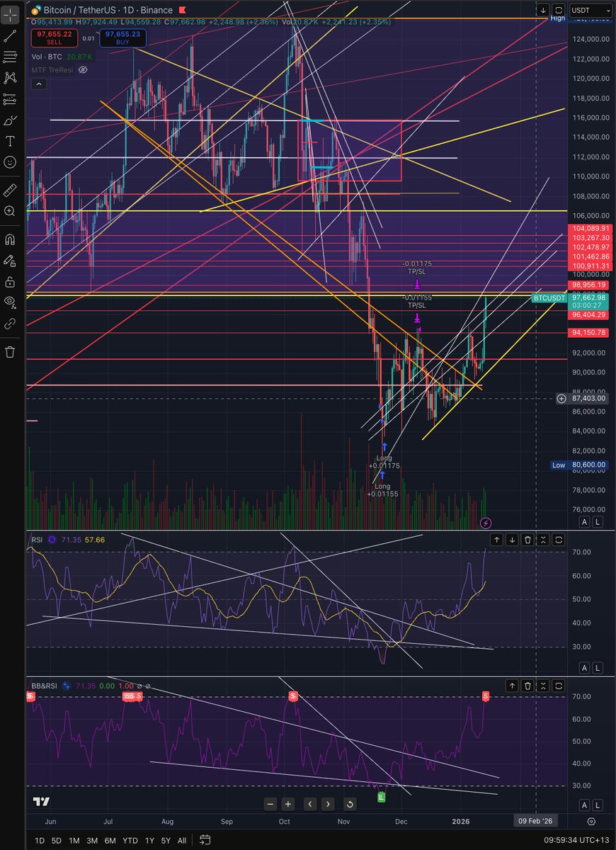The height and width of the screenshot is (850, 616).
Task: Click the Bitcoin / TetherUS symbol title
Action: coord(83,10)
